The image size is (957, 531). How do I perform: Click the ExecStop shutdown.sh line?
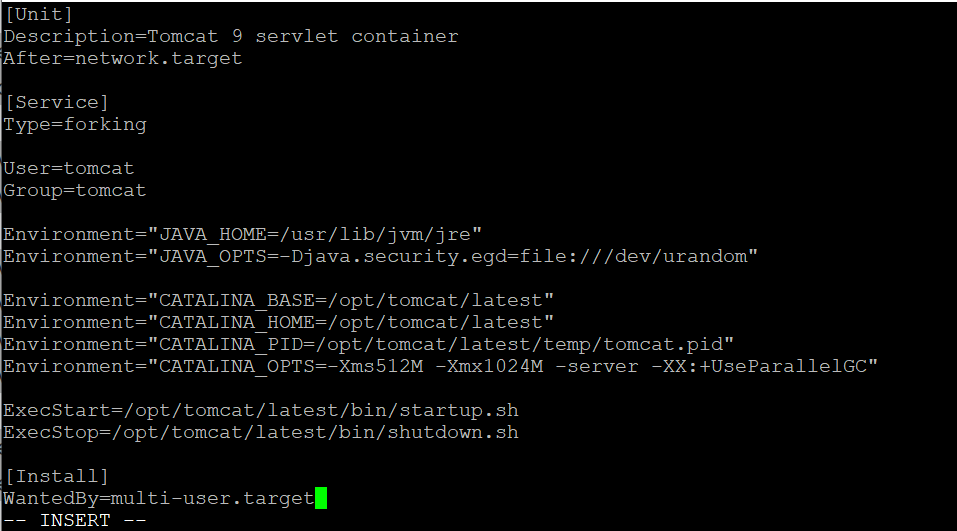[x=261, y=432]
